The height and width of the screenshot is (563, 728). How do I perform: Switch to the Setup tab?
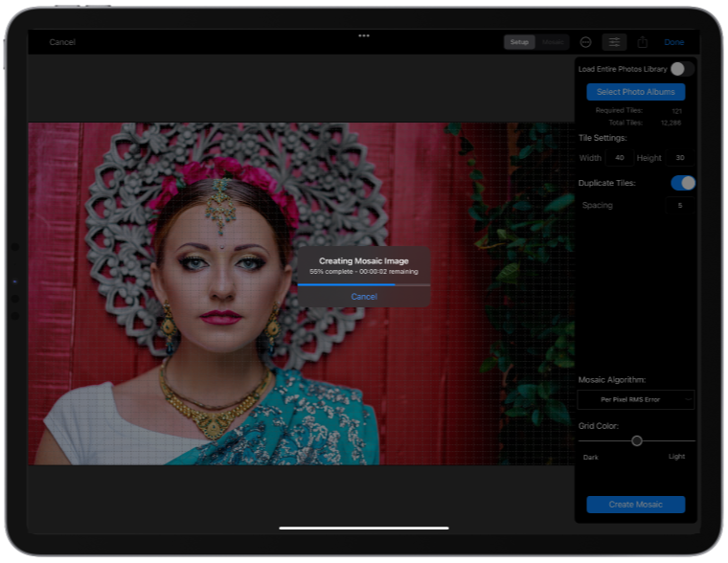pyautogui.click(x=519, y=42)
